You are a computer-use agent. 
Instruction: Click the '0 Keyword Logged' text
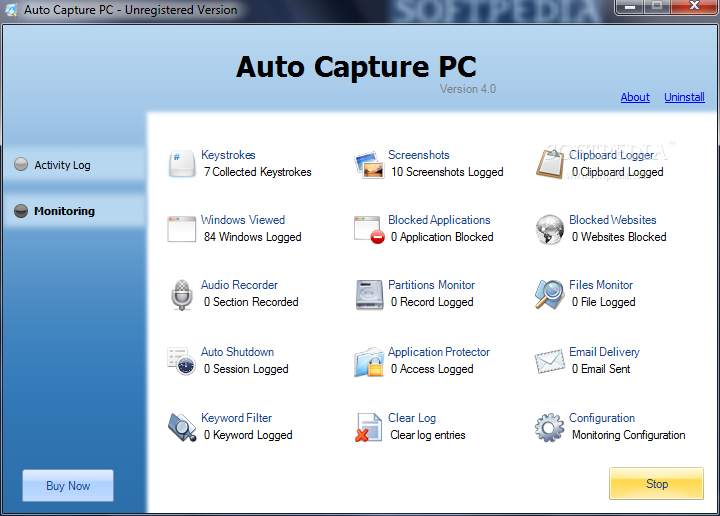tap(248, 435)
